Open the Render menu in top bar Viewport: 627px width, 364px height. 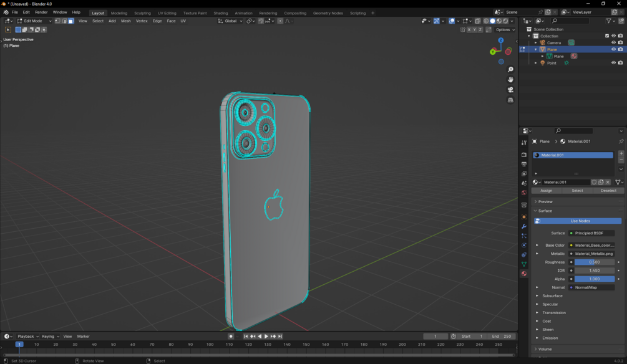tap(41, 12)
